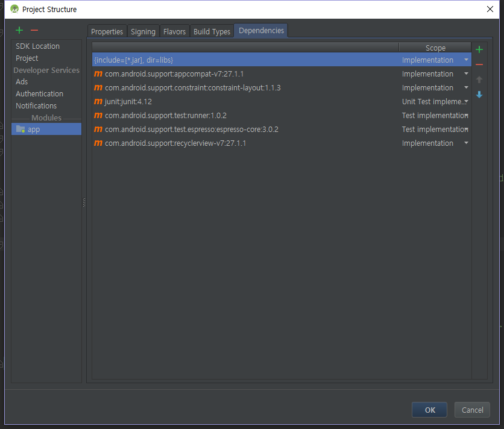This screenshot has height=429, width=504.
Task: Select the {include=[*.jar], dir=libs} row
Action: (x=282, y=60)
